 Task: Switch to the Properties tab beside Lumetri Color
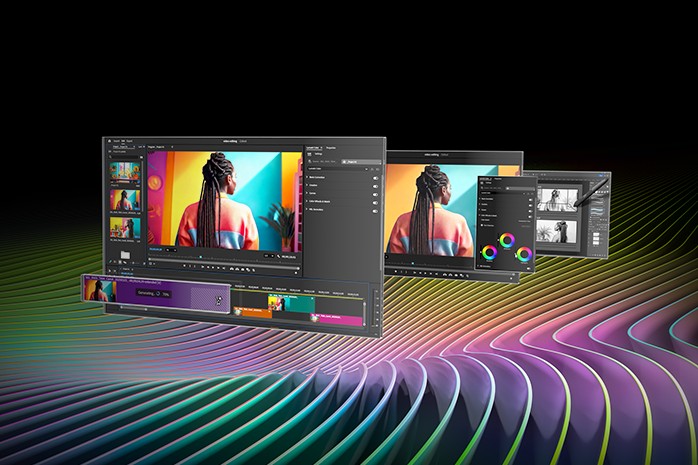tap(331, 148)
